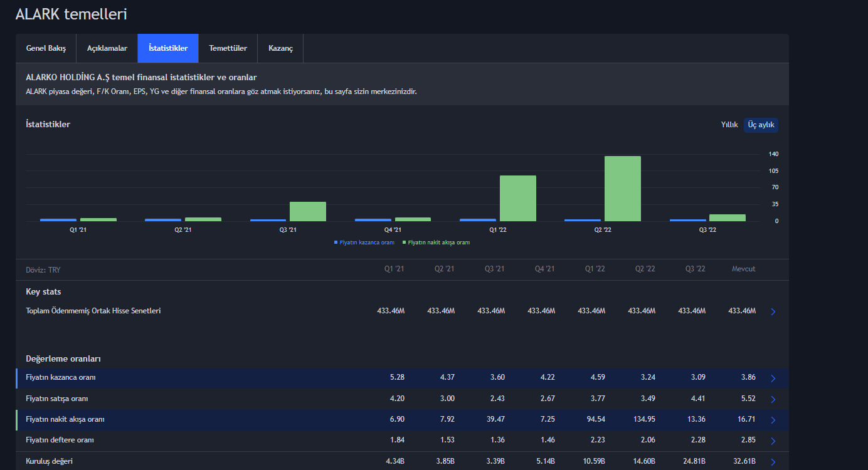Click the Değerleme oranları section heading
Viewport: 868px width, 470px height.
click(x=63, y=359)
